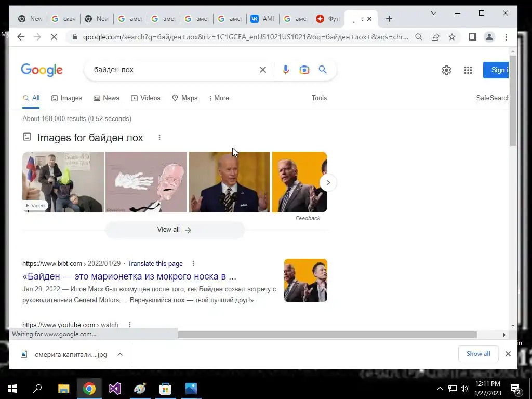Show hidden tray icons chevron

440,389
